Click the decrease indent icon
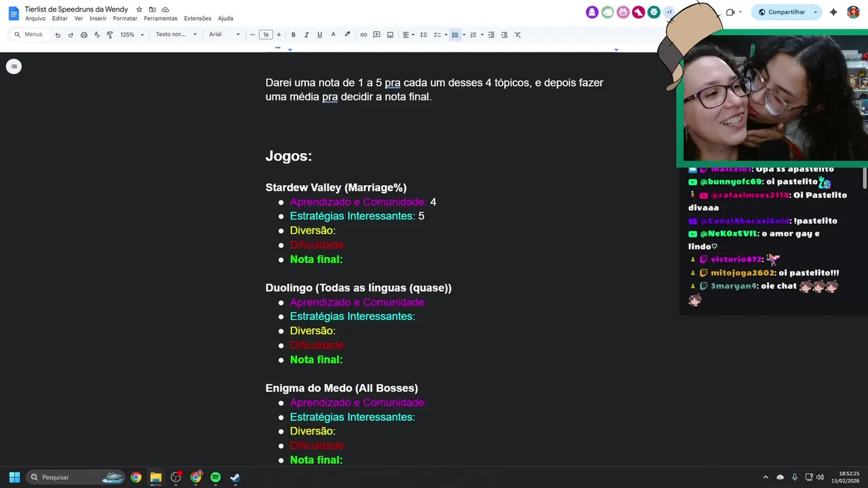 (491, 35)
